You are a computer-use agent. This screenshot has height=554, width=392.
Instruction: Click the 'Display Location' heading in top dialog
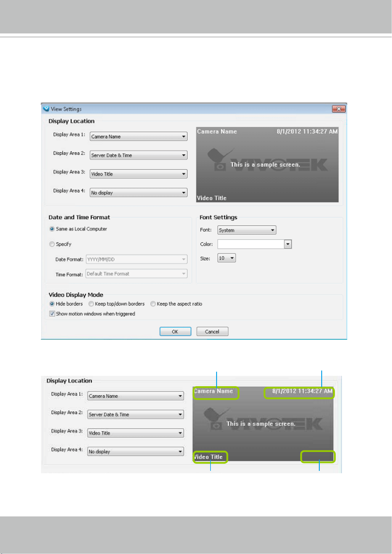click(x=71, y=121)
